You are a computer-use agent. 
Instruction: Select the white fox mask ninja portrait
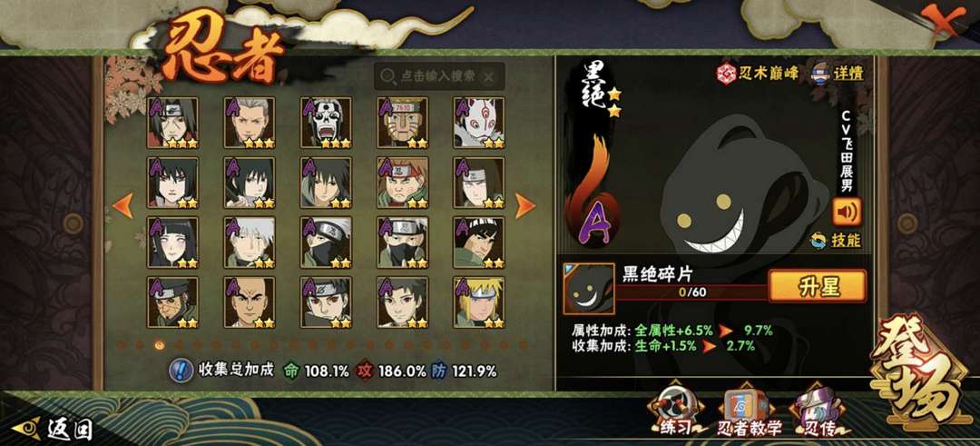479,122
